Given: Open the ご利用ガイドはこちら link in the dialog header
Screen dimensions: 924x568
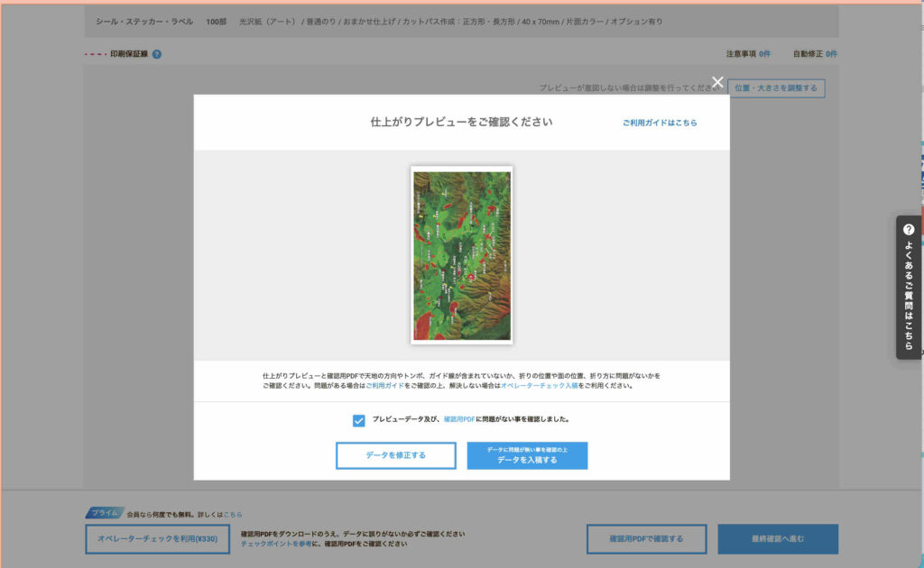Looking at the screenshot, I should pos(659,123).
